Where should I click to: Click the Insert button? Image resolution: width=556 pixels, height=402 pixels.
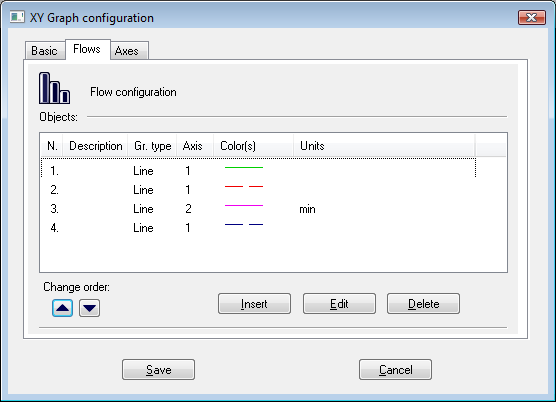[x=254, y=303]
